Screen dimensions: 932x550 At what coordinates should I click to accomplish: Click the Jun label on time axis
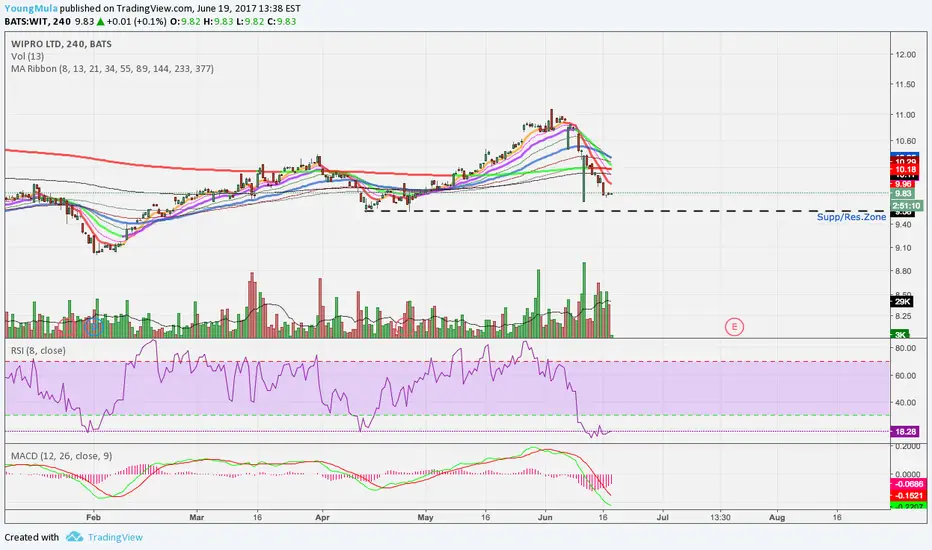coord(545,517)
